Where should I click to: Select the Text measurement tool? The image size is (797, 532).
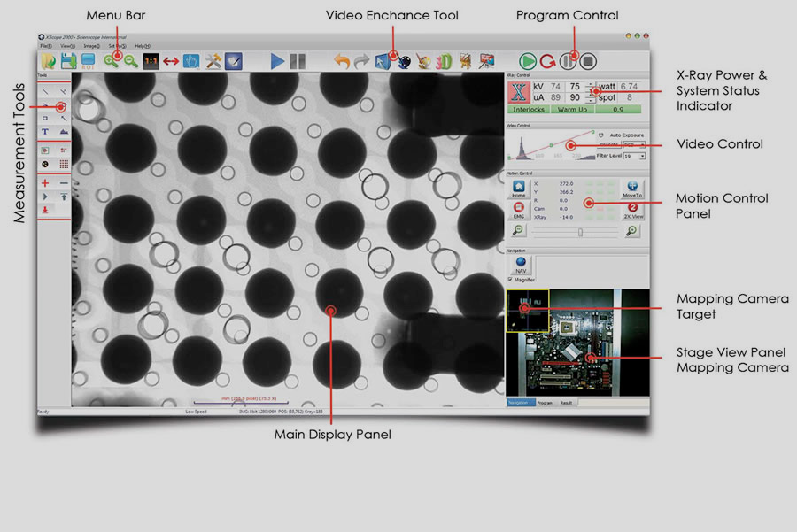[45, 131]
